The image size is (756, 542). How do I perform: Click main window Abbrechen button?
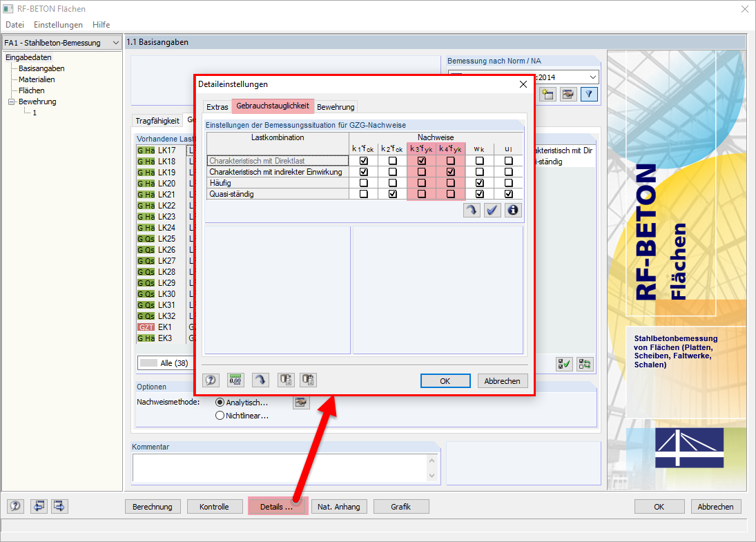click(x=715, y=506)
